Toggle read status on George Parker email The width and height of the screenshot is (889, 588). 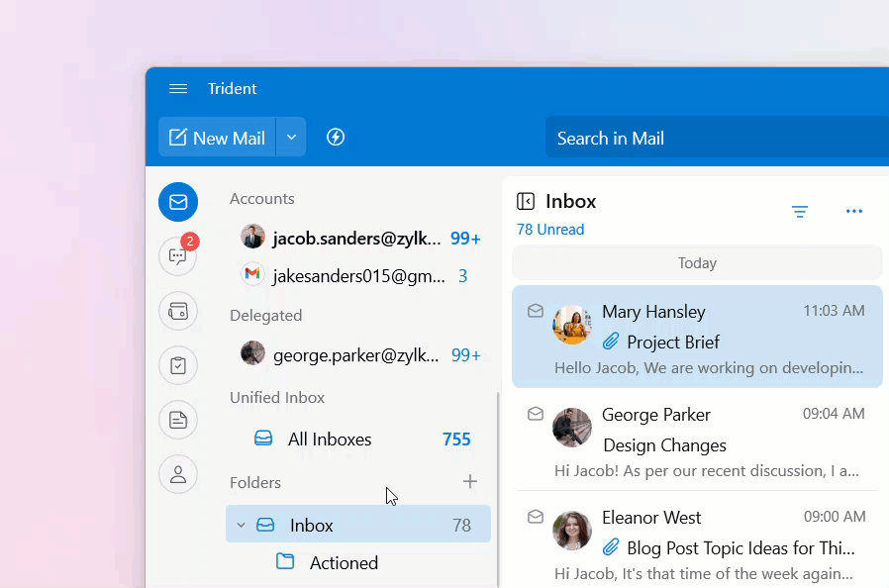536,414
